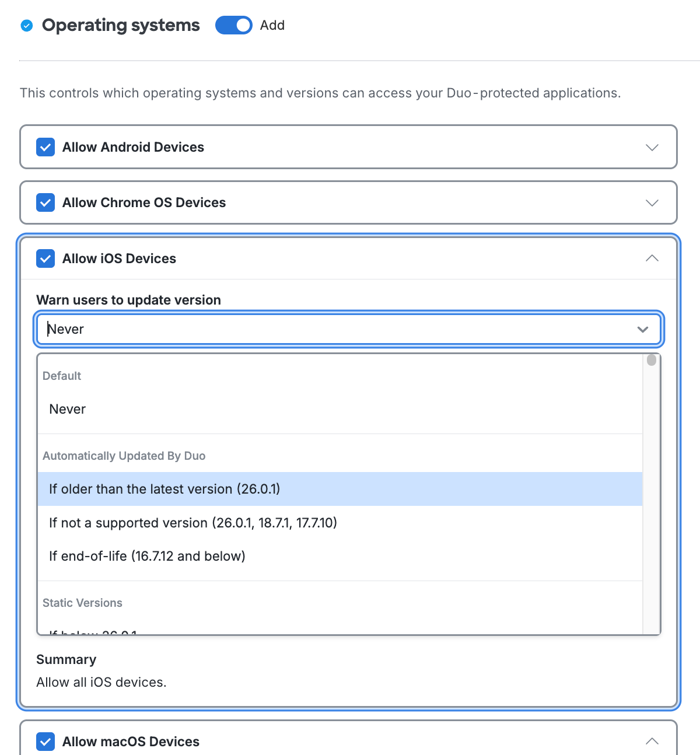Select the If below 26.0.1 static version

(x=93, y=632)
